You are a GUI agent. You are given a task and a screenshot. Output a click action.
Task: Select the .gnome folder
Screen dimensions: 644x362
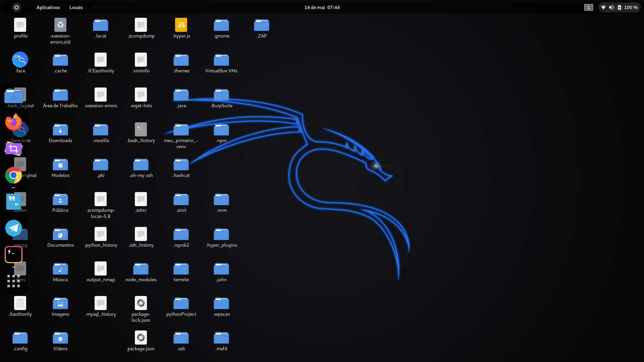221,25
